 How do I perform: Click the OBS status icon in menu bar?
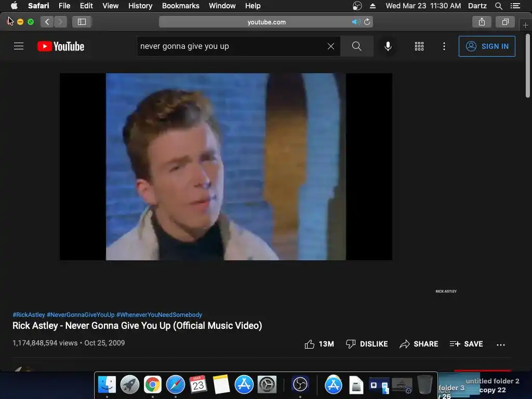[x=357, y=6]
